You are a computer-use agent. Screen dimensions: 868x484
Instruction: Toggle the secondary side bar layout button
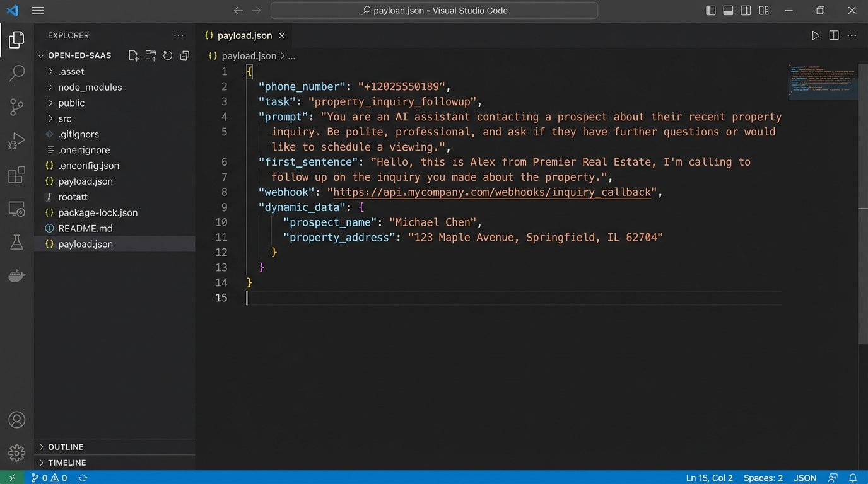coord(746,11)
